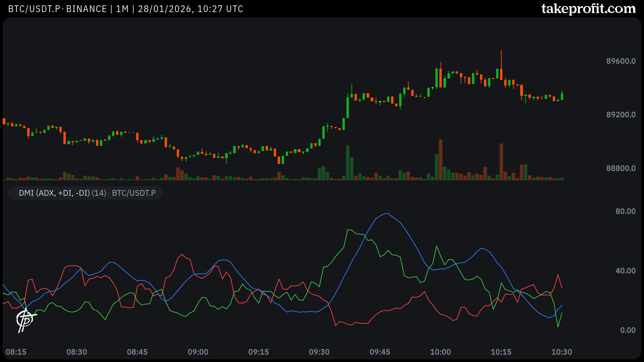Click the 88800.0 price axis label
The image size is (644, 362).
pyautogui.click(x=621, y=168)
